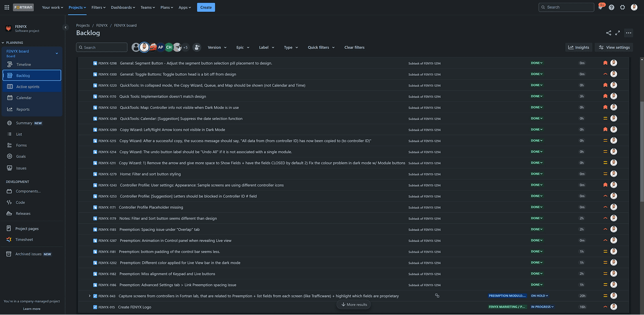Open DONE status dropdown for FENYX-1298
This screenshot has height=315, width=644.
(x=536, y=63)
